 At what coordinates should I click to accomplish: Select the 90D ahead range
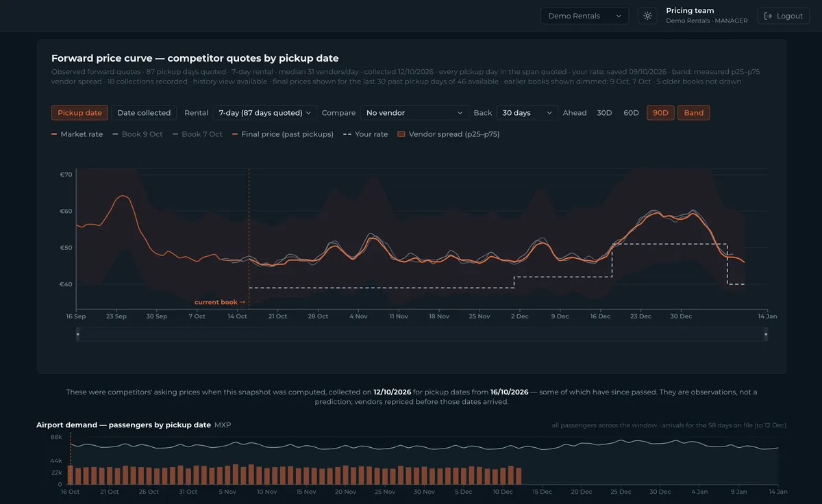pyautogui.click(x=660, y=113)
